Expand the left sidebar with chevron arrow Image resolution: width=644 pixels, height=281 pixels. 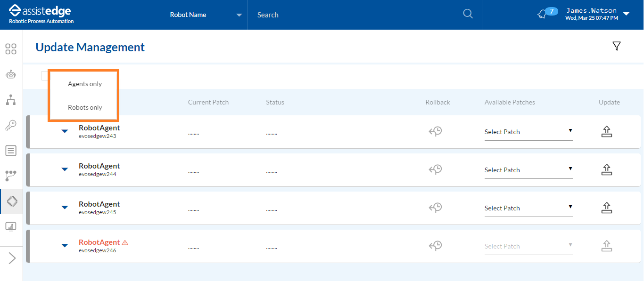pos(12,258)
